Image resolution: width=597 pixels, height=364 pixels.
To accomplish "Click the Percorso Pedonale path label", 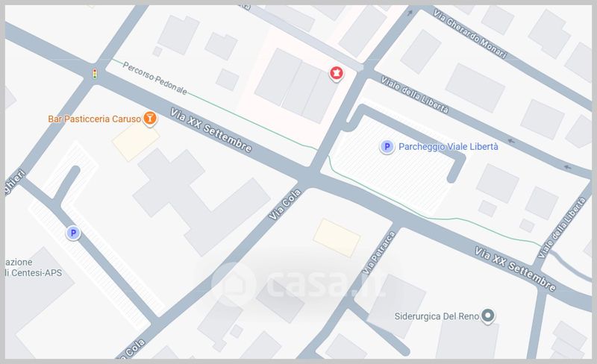I will pos(154,78).
